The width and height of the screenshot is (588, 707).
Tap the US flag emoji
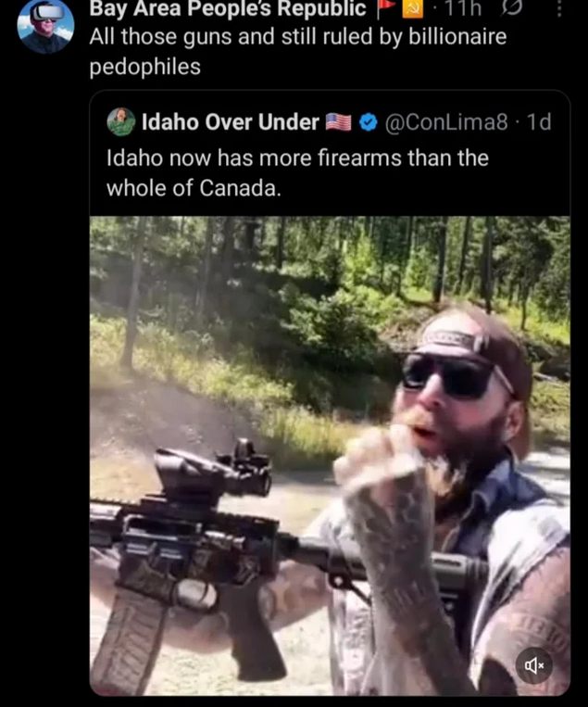[338, 122]
